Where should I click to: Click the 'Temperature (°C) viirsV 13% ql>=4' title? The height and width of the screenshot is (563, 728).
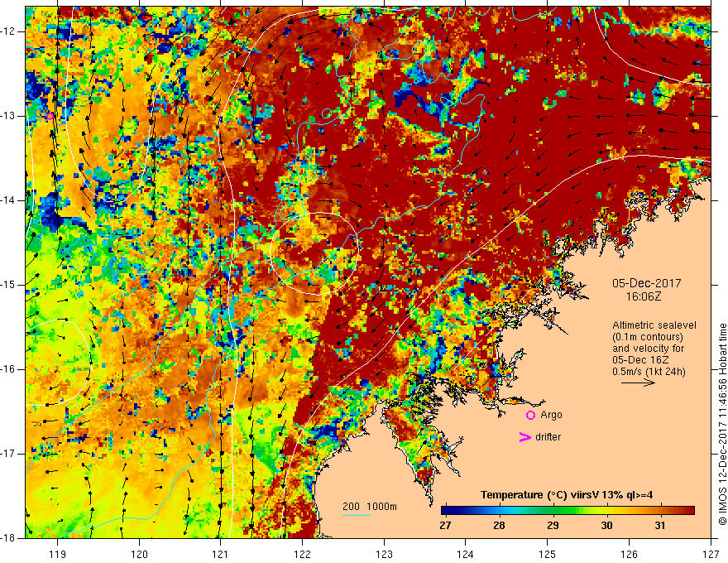coord(567,495)
